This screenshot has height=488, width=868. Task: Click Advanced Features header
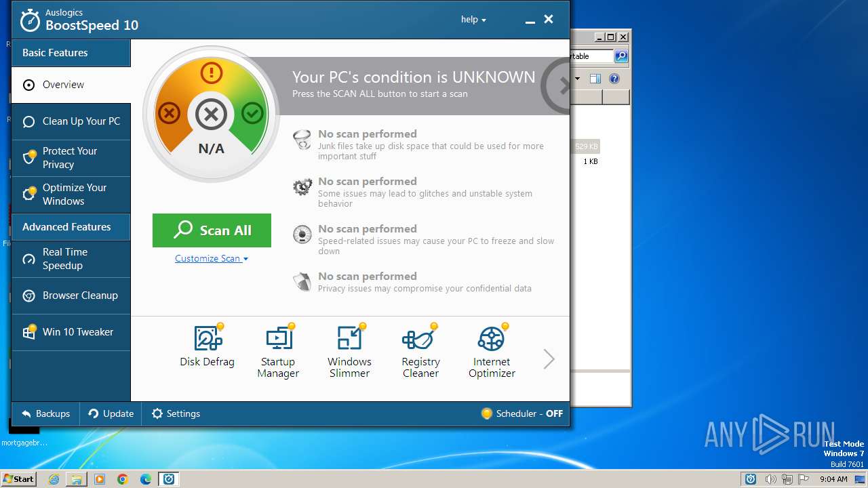pyautogui.click(x=71, y=227)
